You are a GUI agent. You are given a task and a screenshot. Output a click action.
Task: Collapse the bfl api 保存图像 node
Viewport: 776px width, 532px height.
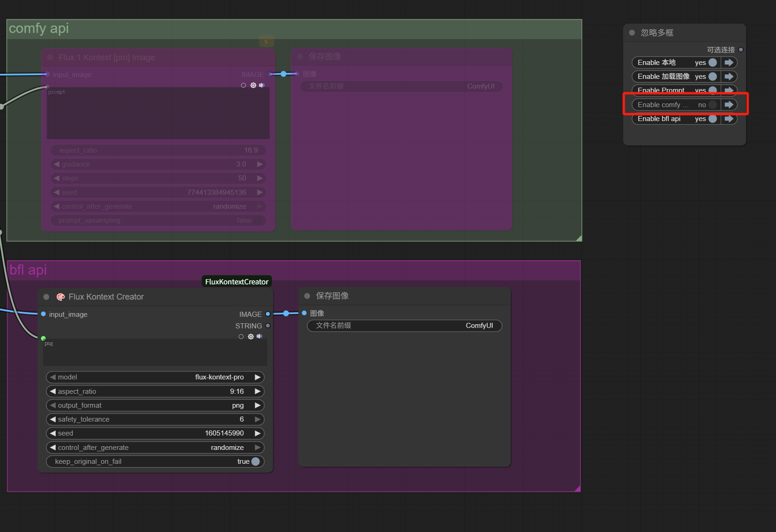pyautogui.click(x=307, y=296)
